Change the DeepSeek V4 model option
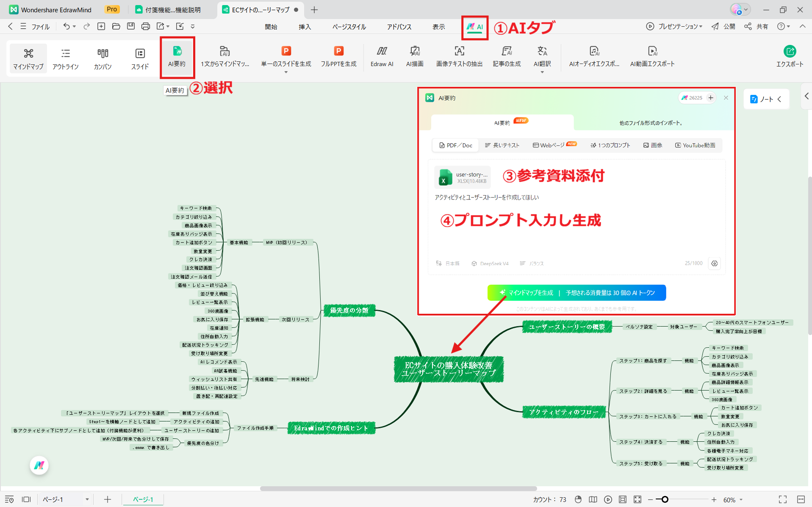This screenshot has width=812, height=507. point(490,263)
